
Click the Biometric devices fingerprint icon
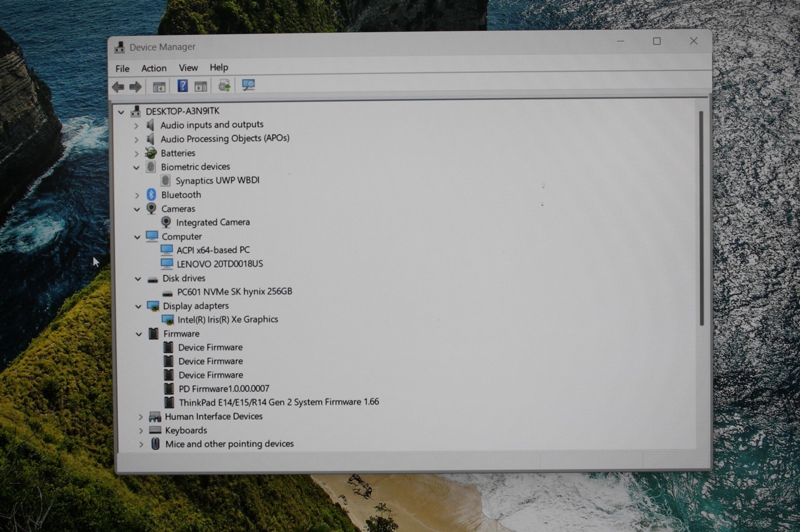click(x=151, y=167)
